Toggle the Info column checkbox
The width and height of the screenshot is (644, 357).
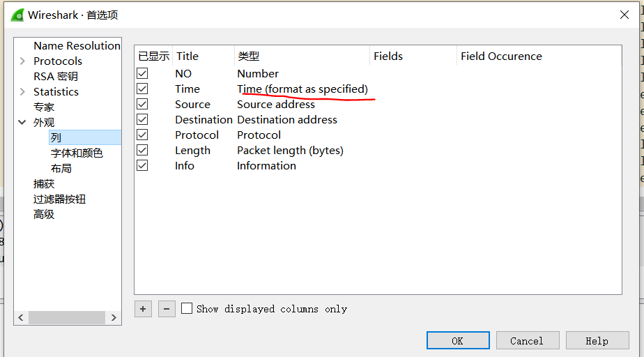[x=142, y=165]
